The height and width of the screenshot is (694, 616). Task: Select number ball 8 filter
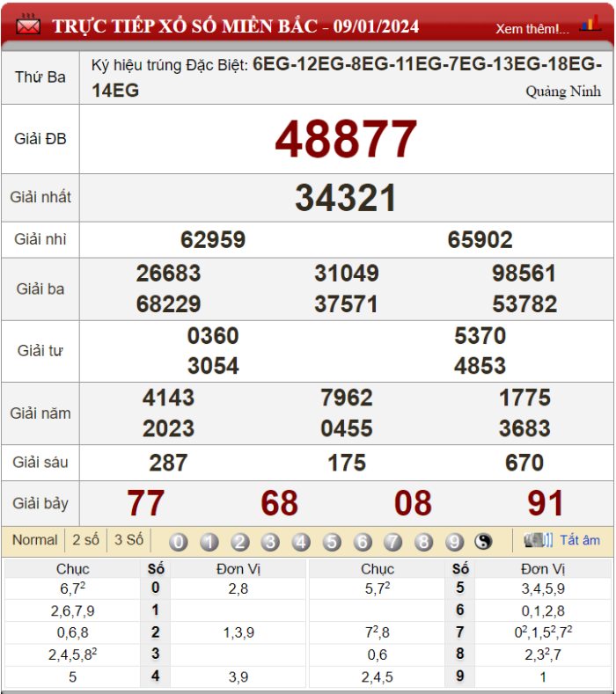pos(424,542)
